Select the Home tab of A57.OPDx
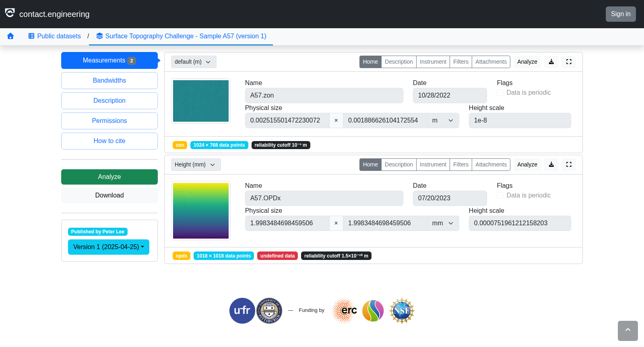644x347 pixels. click(x=370, y=164)
